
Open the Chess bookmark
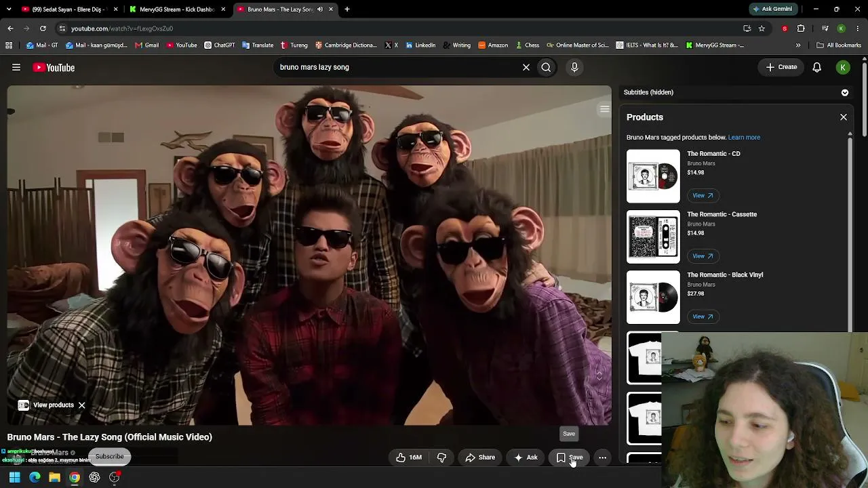point(526,45)
